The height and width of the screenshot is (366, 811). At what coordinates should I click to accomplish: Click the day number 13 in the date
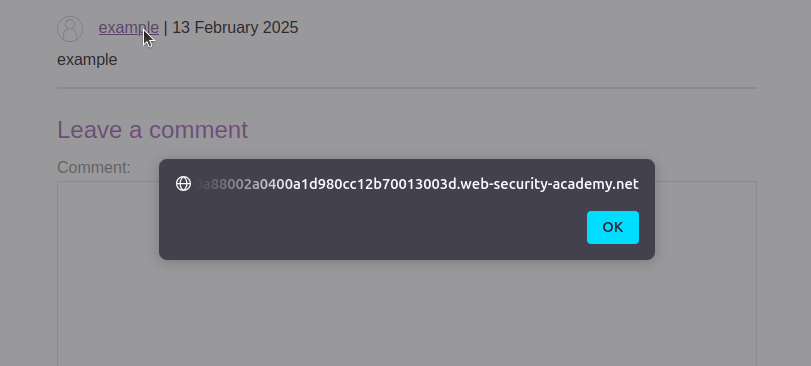pyautogui.click(x=181, y=27)
